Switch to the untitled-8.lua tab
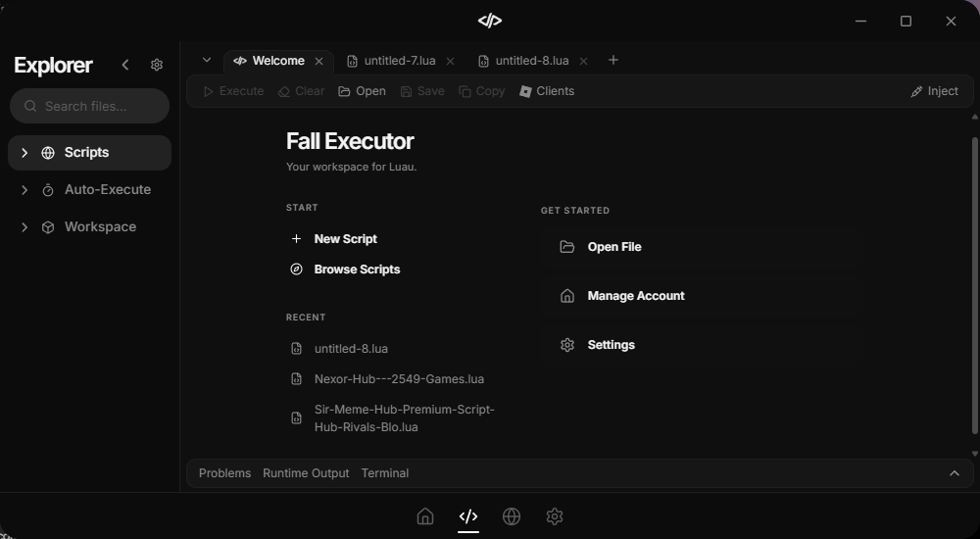The width and height of the screenshot is (980, 539). [x=532, y=61]
